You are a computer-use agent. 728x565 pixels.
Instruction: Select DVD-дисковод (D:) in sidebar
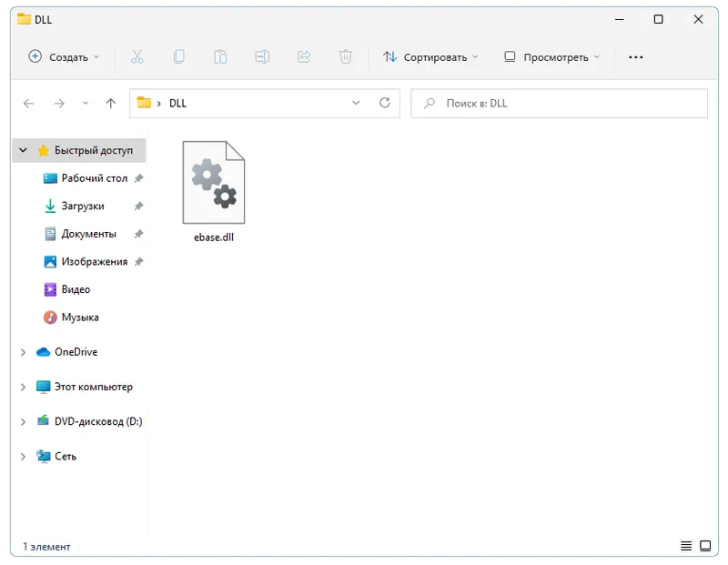(98, 422)
